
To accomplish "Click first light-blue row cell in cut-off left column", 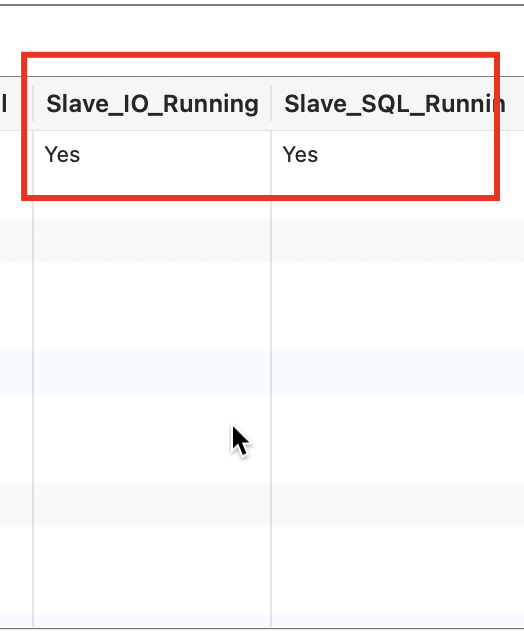I will click(16, 373).
